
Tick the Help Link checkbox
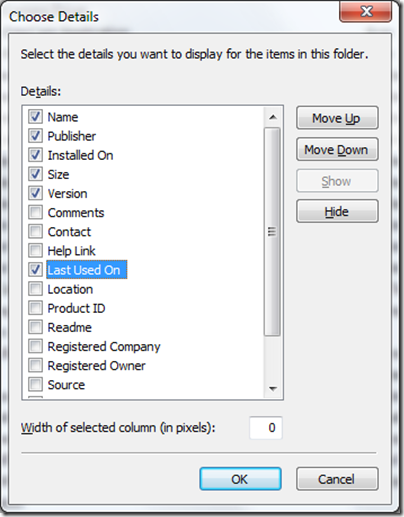35,250
